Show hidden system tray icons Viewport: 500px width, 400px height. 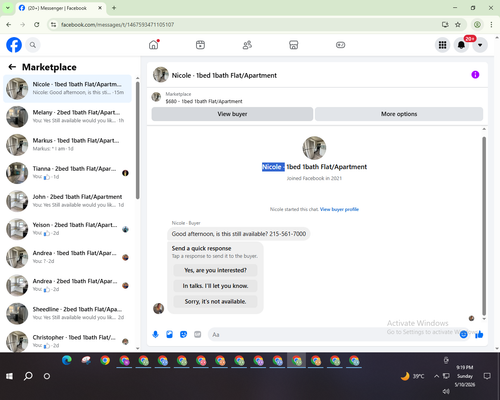436,376
